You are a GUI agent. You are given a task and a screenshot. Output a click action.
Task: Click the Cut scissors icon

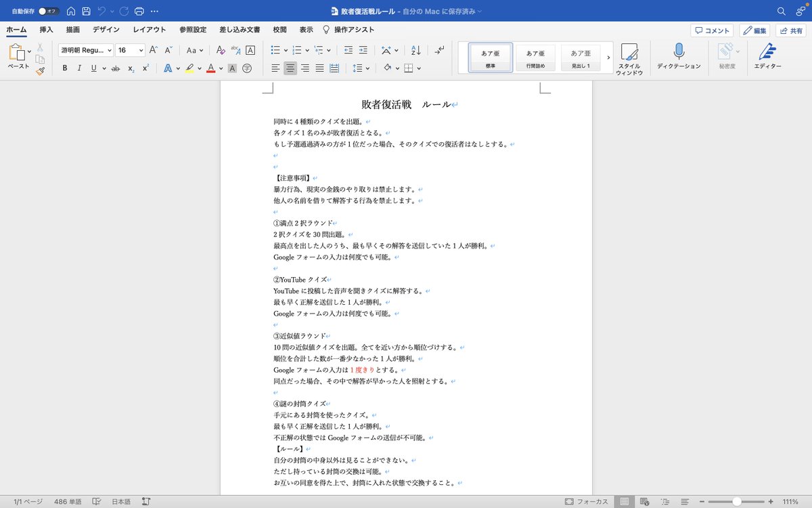pyautogui.click(x=40, y=47)
